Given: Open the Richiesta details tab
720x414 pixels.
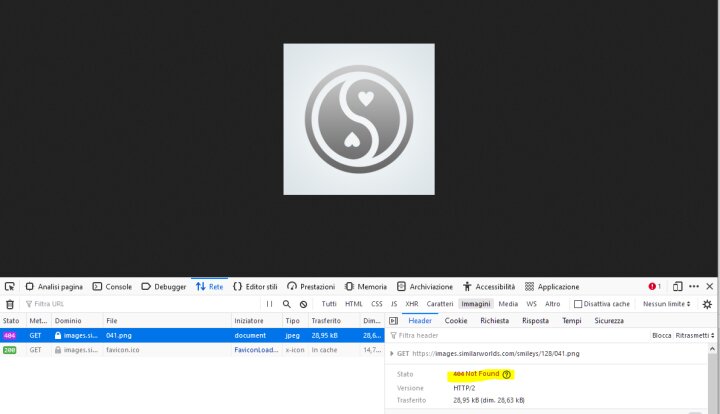Looking at the screenshot, I should [x=495, y=320].
